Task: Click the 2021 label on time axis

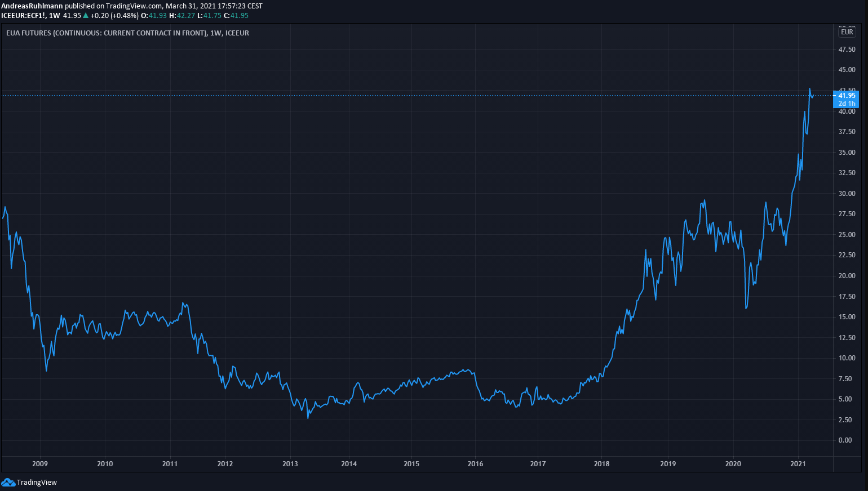Action: [798, 464]
